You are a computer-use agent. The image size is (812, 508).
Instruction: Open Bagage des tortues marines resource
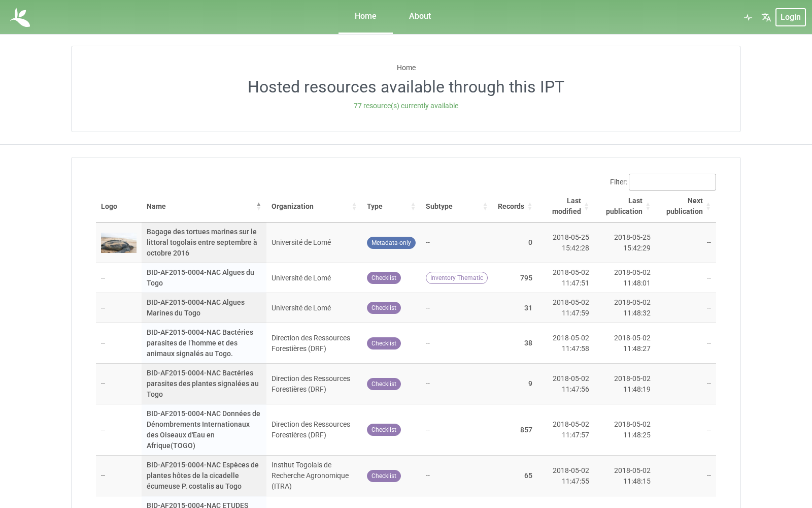[202, 242]
